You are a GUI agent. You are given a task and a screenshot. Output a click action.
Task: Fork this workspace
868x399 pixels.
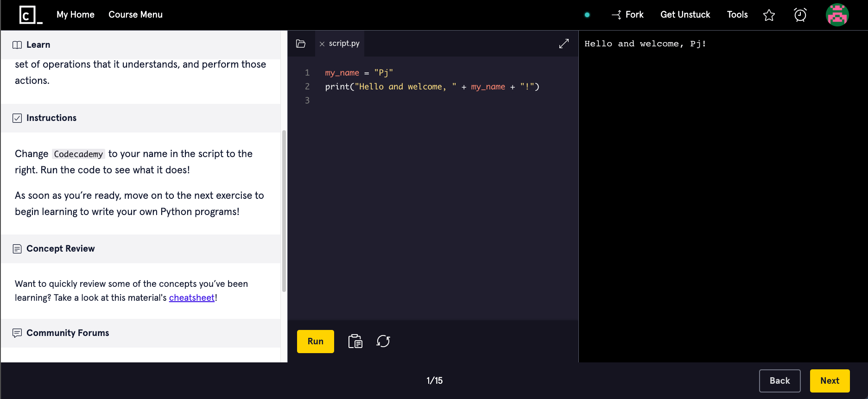pos(627,15)
